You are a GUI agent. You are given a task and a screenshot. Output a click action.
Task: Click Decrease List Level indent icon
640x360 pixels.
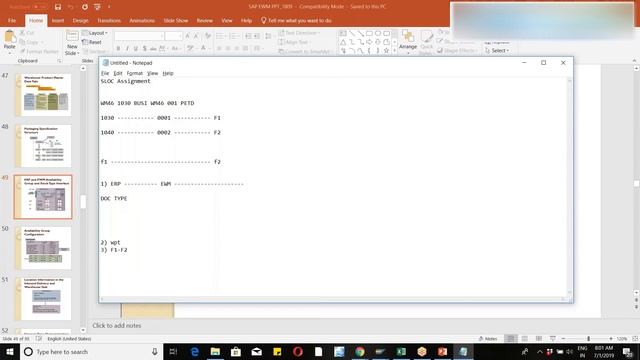click(248, 36)
